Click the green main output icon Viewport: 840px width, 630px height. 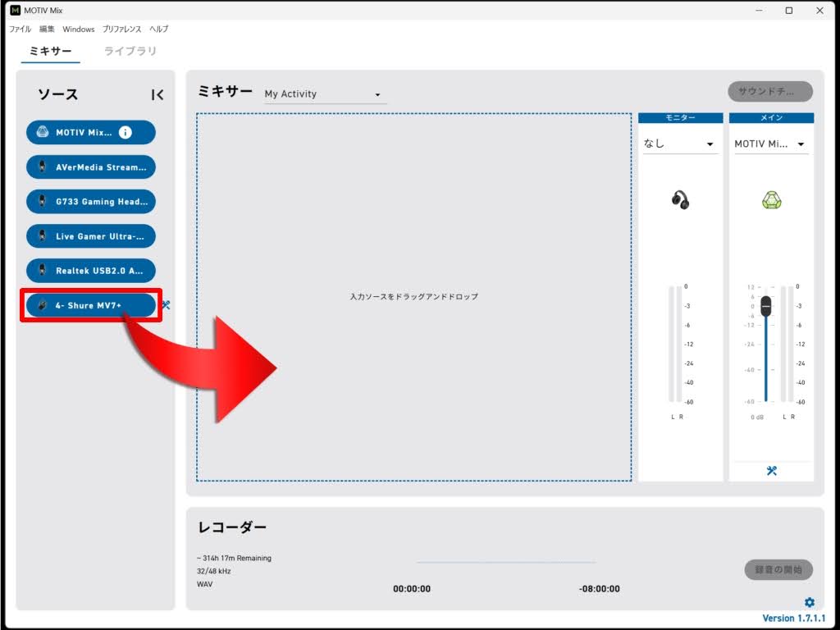[771, 199]
